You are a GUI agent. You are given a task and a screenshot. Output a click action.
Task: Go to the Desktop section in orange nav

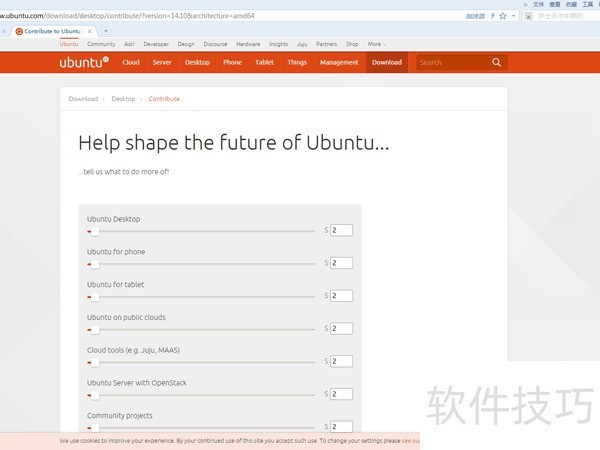[x=197, y=62]
